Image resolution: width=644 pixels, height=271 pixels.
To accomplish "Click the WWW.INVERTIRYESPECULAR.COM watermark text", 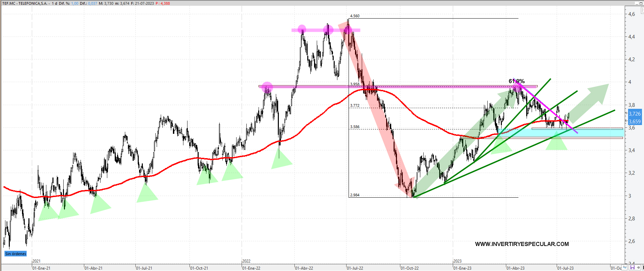I will coord(521,244).
